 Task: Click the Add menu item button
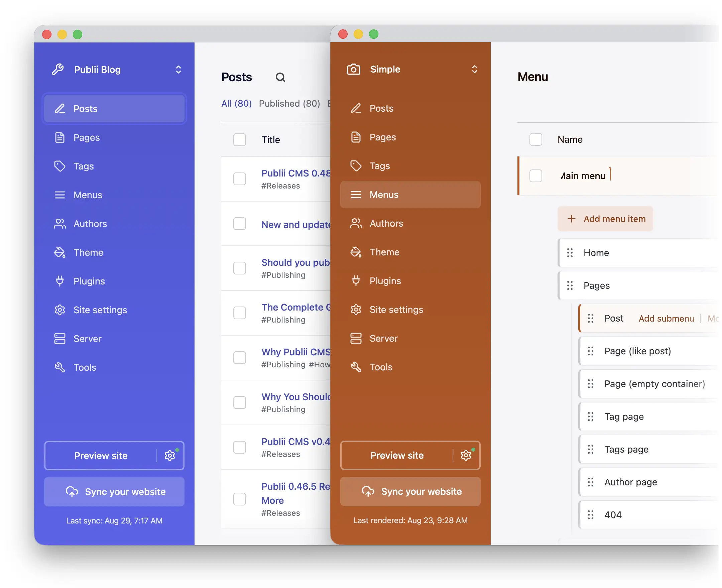coord(605,219)
